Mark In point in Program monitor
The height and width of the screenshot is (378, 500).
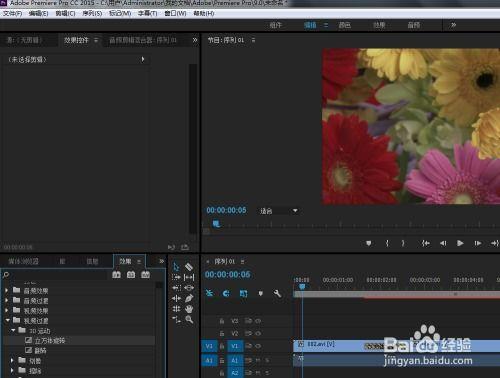point(387,243)
